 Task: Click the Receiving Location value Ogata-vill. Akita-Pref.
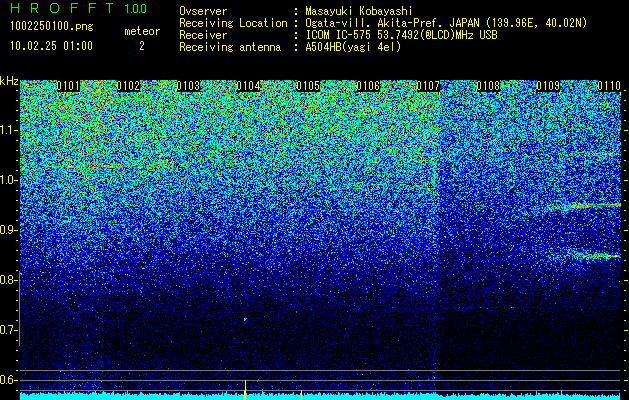tap(374, 23)
